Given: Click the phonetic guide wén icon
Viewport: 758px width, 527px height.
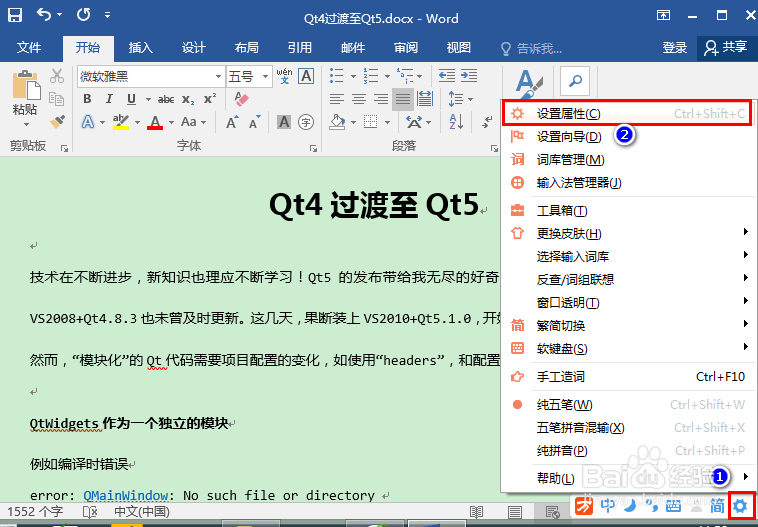Looking at the screenshot, I should 284,76.
